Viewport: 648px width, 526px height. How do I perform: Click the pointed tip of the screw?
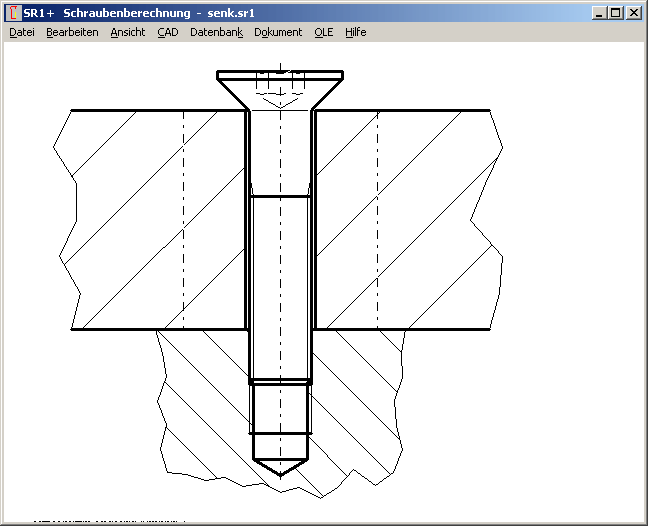(280, 467)
